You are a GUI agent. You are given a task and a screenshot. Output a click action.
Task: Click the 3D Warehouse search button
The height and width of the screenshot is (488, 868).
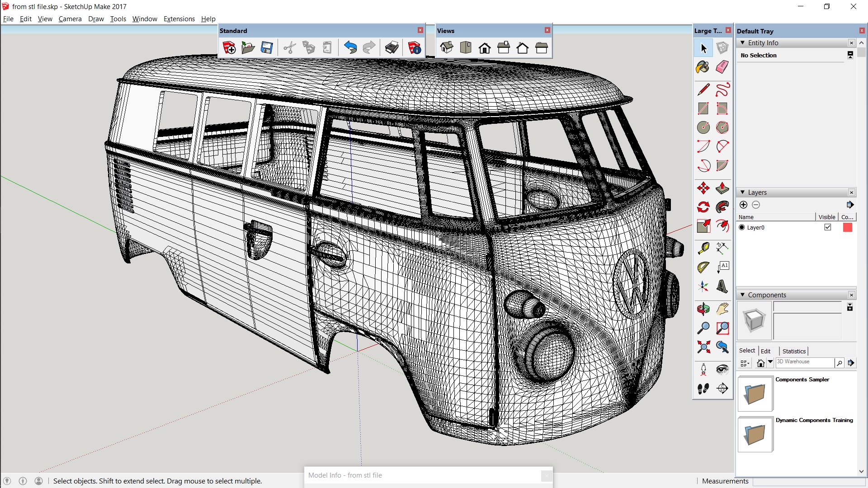pyautogui.click(x=840, y=363)
